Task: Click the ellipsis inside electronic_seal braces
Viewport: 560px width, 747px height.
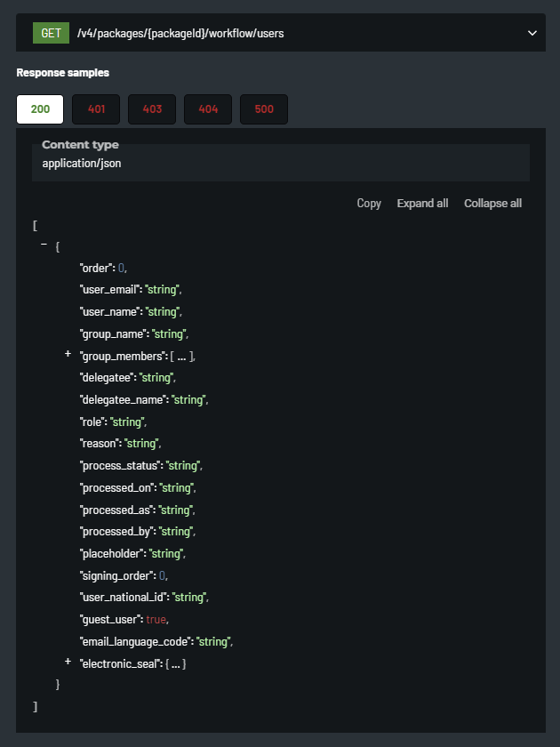Action: 174,663
